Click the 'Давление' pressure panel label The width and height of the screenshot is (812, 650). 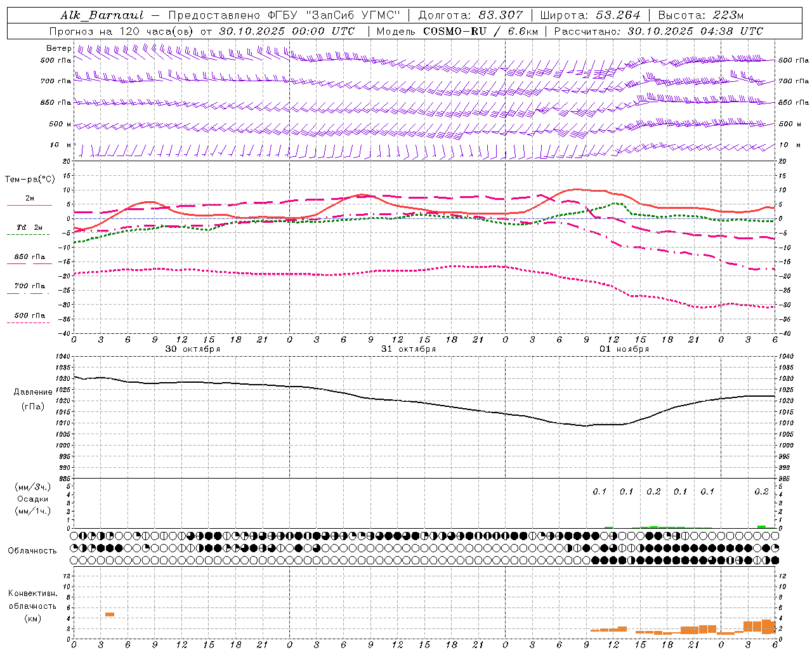(33, 392)
